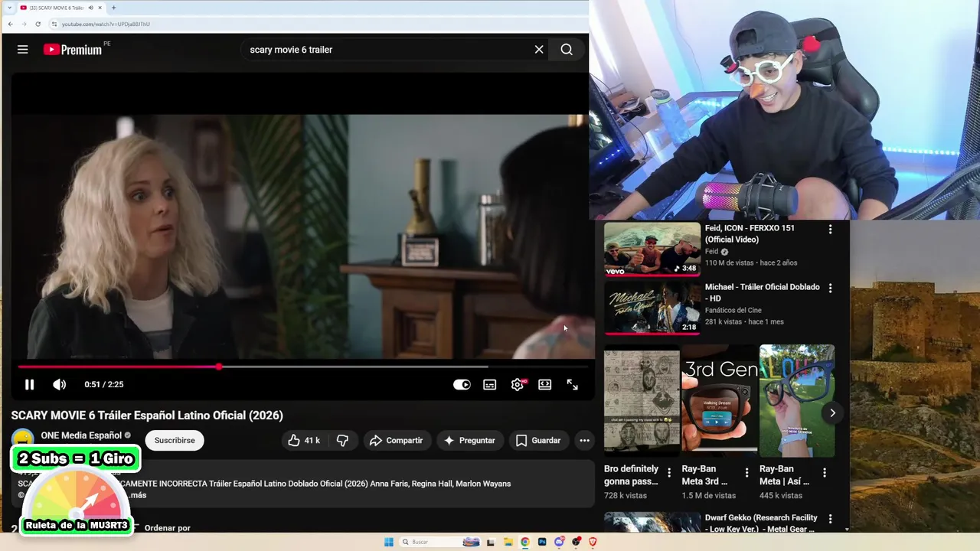This screenshot has height=551, width=980.
Task: Switch to Chrome in the taskbar
Action: [x=524, y=542]
